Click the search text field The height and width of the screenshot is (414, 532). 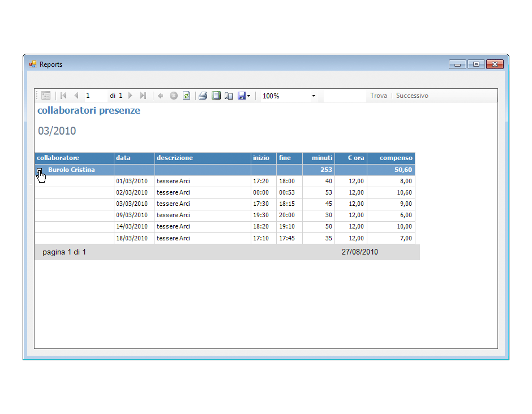coord(345,96)
